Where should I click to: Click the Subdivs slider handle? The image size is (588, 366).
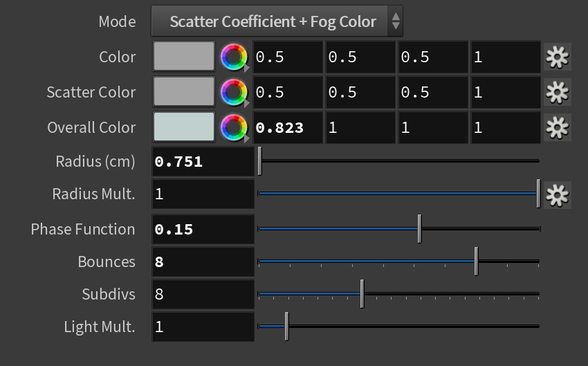click(362, 293)
